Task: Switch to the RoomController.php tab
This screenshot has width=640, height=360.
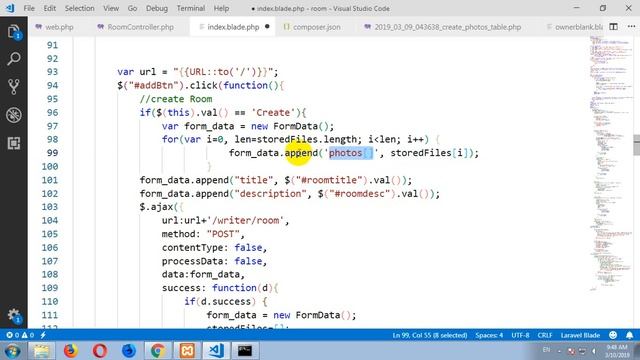Action: tap(136, 27)
